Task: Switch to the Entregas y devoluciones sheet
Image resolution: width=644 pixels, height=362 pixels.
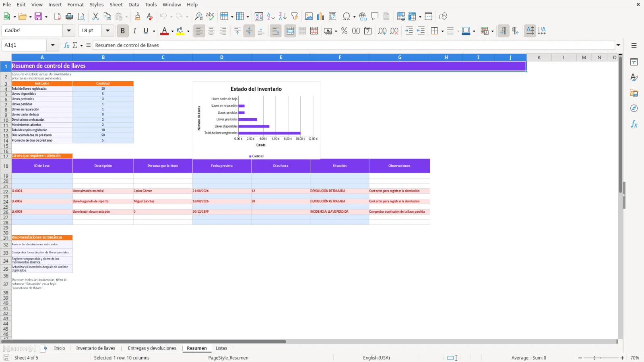Action: click(152, 348)
